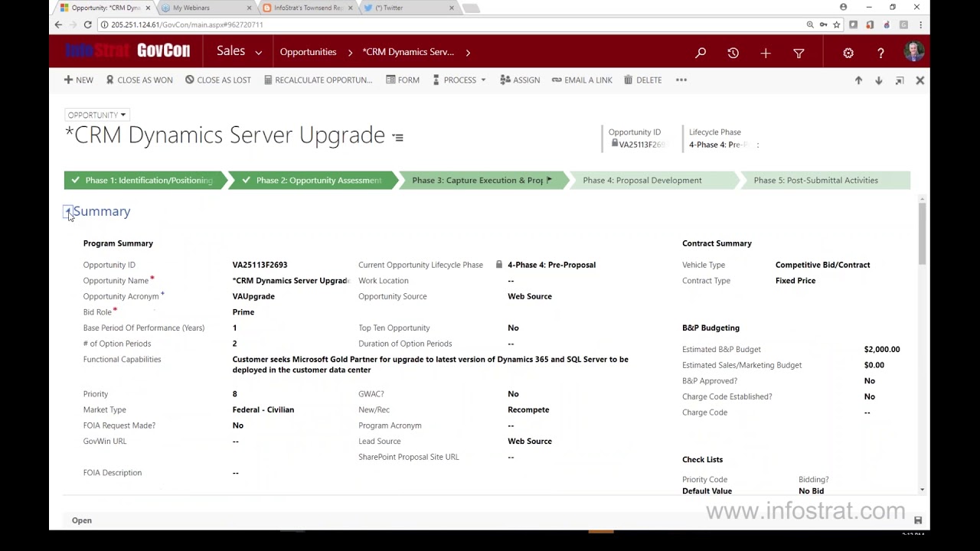Image resolution: width=980 pixels, height=551 pixels.
Task: Click Estimated B&P Budget value $2,000.00
Action: tap(882, 350)
